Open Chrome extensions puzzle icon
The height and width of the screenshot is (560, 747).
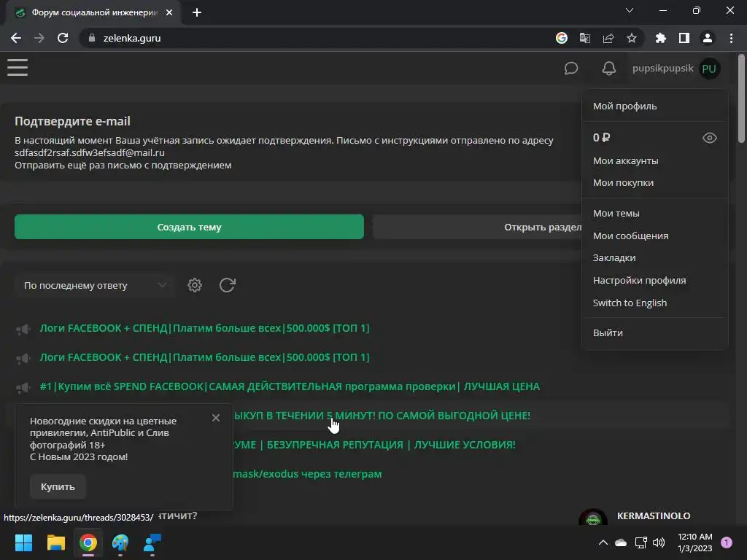pyautogui.click(x=661, y=38)
